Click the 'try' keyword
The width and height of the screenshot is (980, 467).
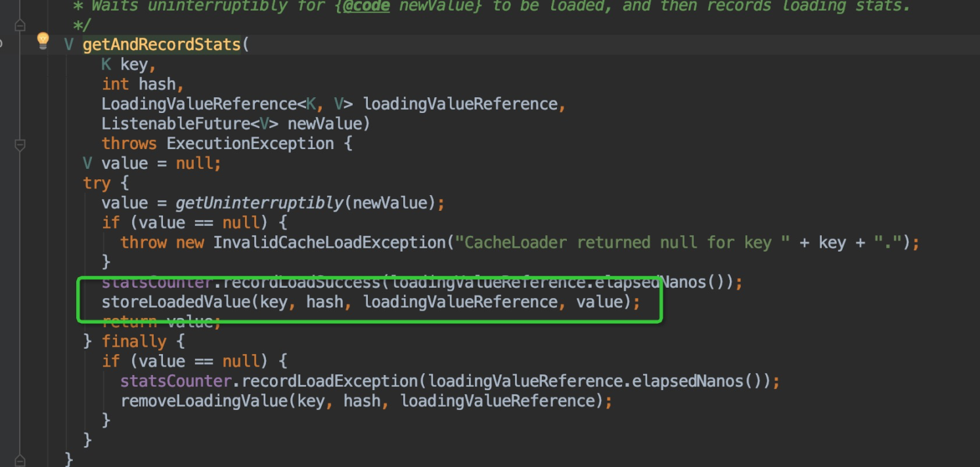click(97, 183)
